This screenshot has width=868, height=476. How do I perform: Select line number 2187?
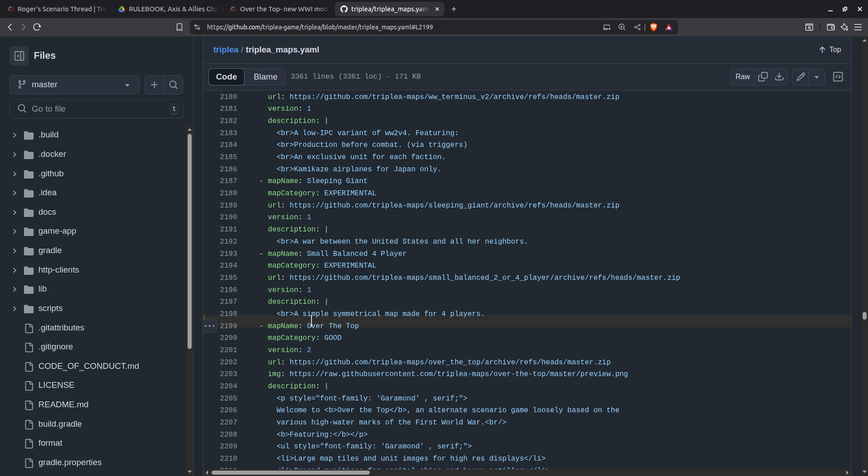[228, 181]
